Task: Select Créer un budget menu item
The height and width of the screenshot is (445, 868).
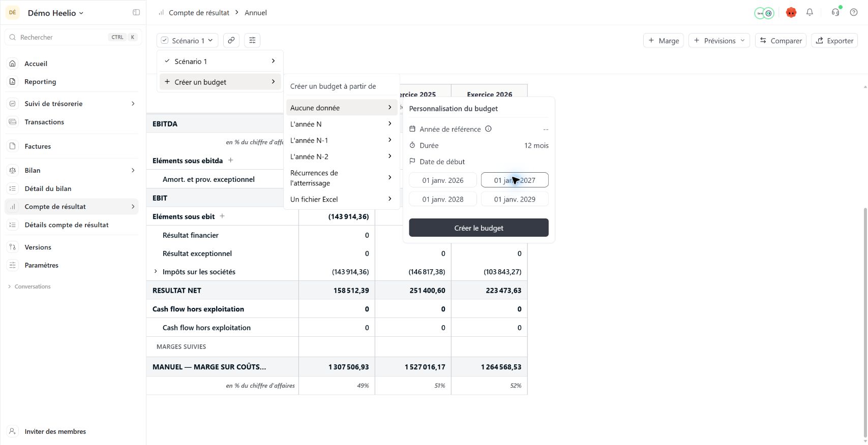Action: point(220,82)
